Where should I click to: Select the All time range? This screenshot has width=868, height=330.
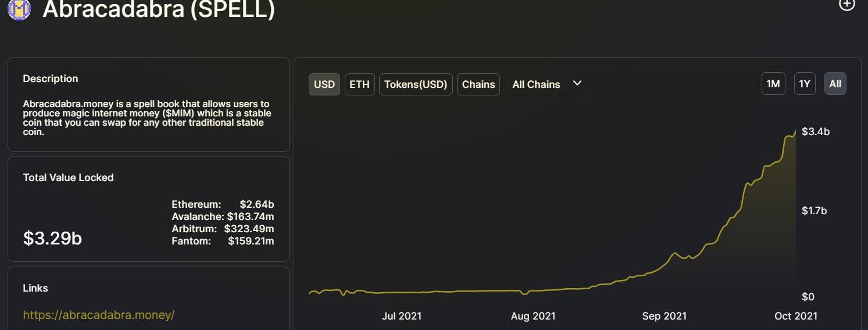[x=835, y=84]
